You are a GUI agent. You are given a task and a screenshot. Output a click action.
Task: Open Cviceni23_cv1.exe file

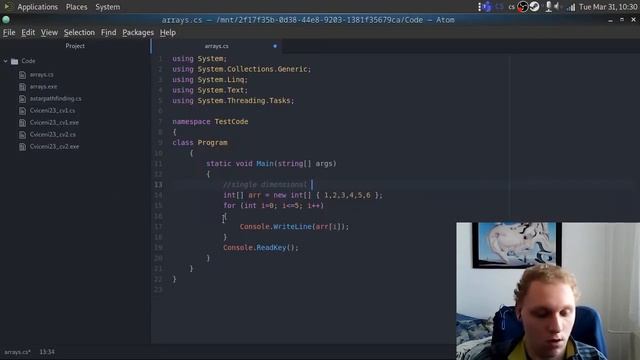(x=54, y=122)
